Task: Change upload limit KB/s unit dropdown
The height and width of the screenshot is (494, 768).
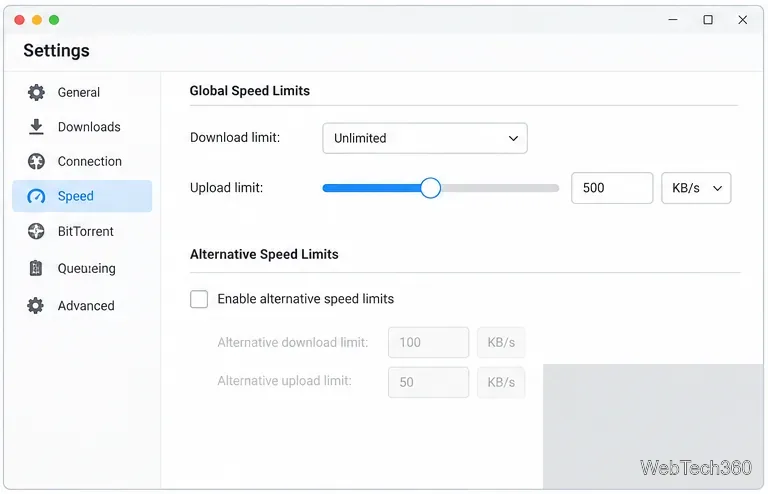Action: [x=696, y=188]
